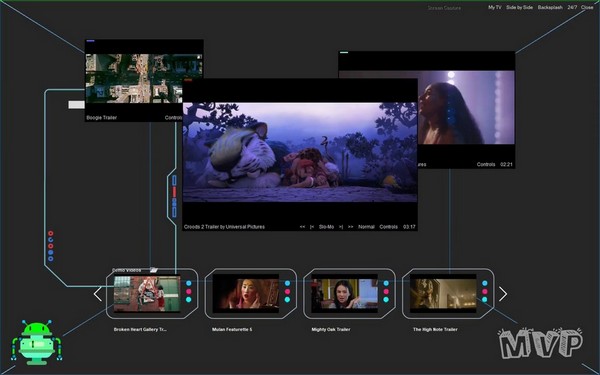
Task: Toggle Controls on the Boogie Trailer player
Action: tap(173, 117)
